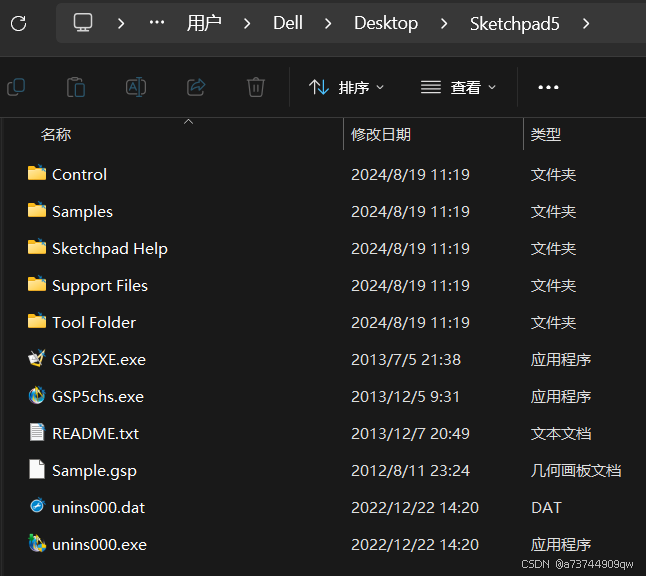Image resolution: width=646 pixels, height=576 pixels.
Task: Select the Support Files folder name
Action: pos(100,286)
